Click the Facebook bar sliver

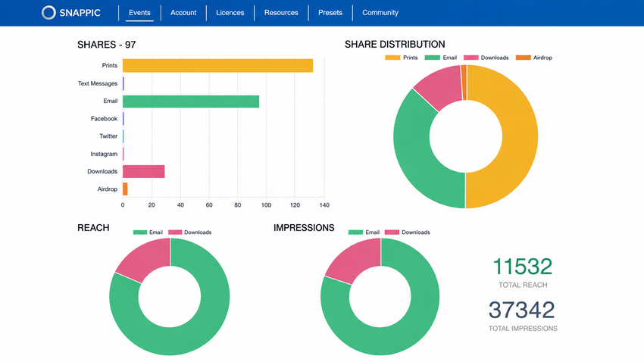click(123, 119)
